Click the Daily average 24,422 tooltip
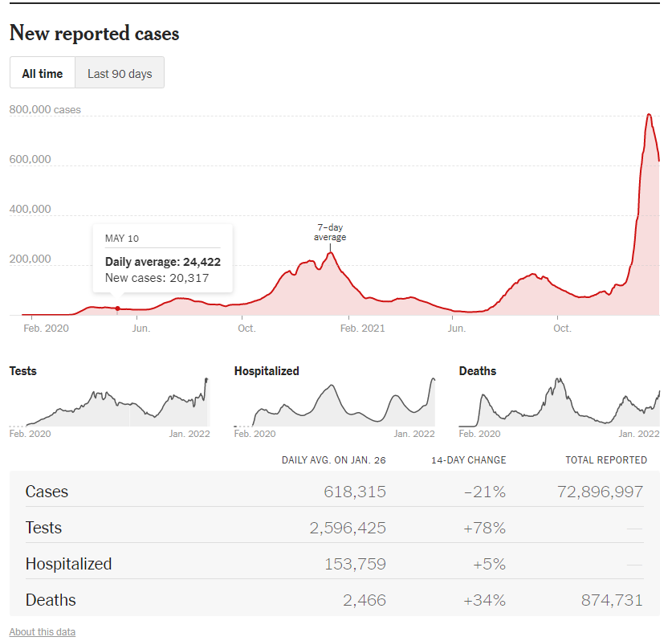 click(x=163, y=262)
